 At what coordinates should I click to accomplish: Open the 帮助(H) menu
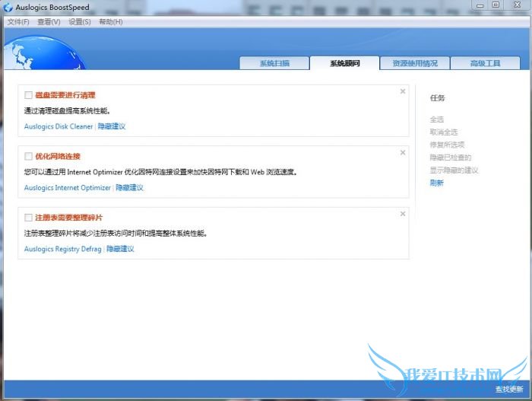(x=110, y=22)
